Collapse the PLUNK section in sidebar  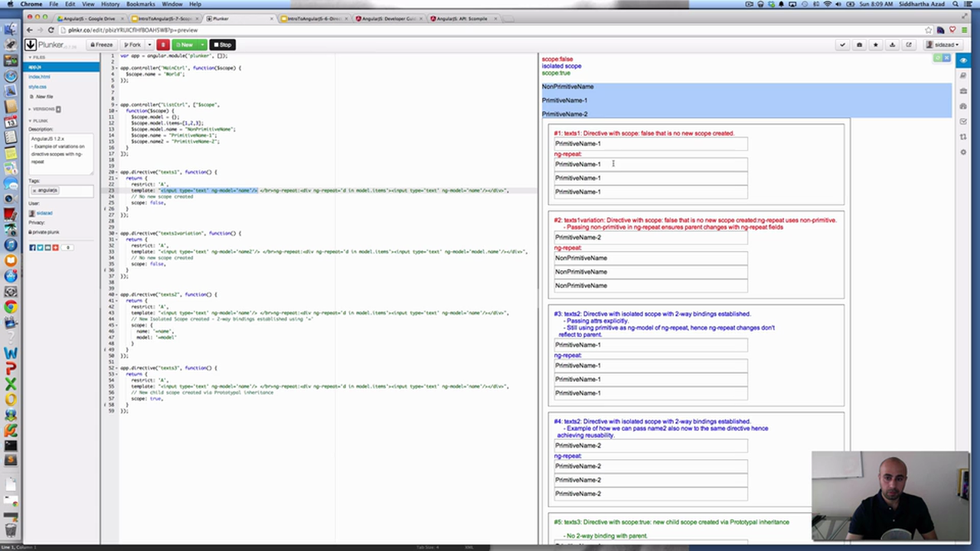point(38,121)
